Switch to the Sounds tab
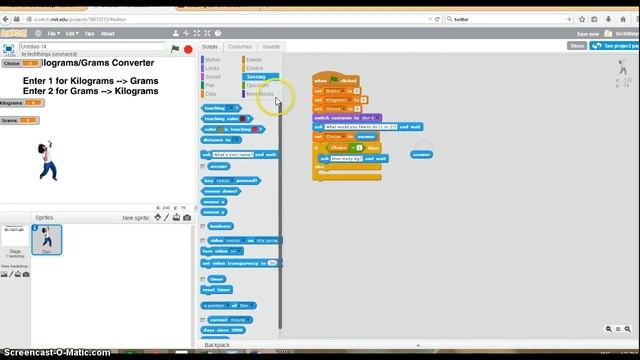This screenshot has width=640, height=360. click(x=271, y=47)
